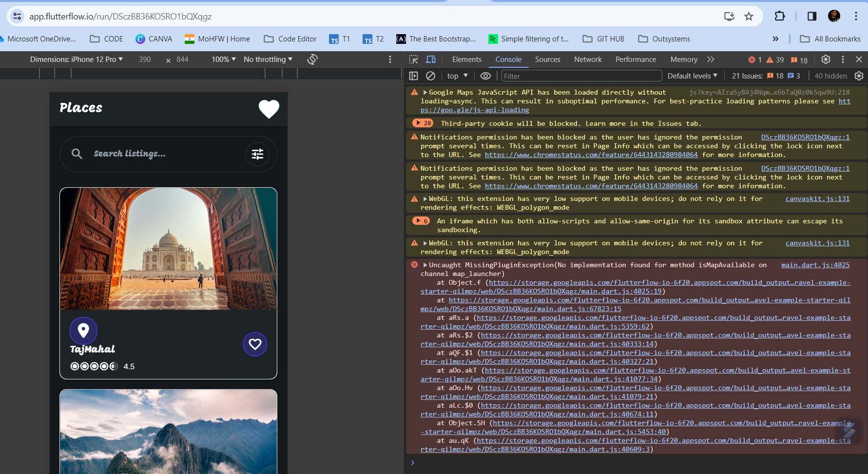Bookmark this page with the star icon

click(749, 16)
